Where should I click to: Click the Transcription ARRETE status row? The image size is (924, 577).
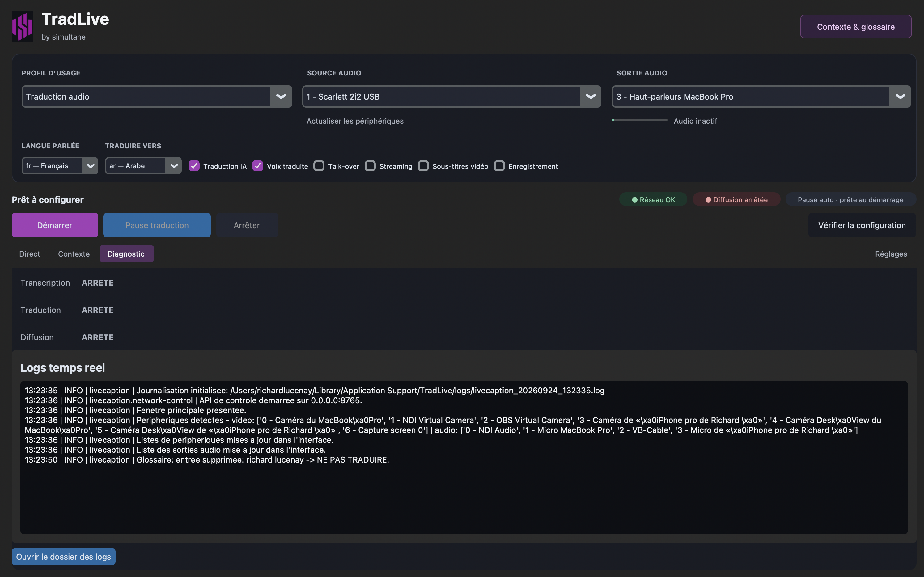[67, 283]
